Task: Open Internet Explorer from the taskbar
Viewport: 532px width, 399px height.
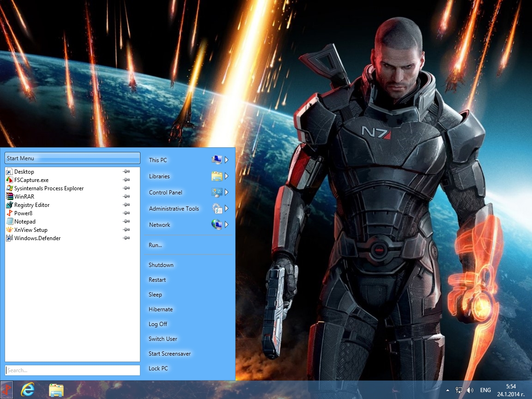Action: 28,389
